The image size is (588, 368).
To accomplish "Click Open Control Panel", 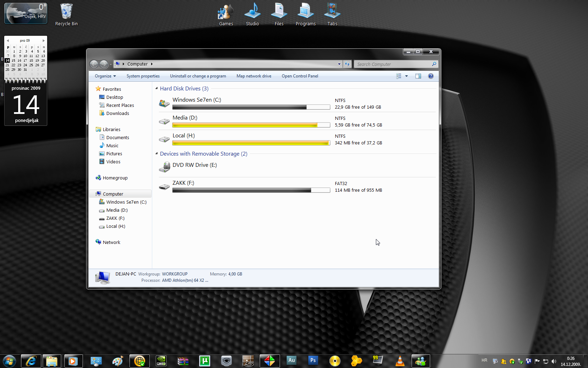I will 300,76.
